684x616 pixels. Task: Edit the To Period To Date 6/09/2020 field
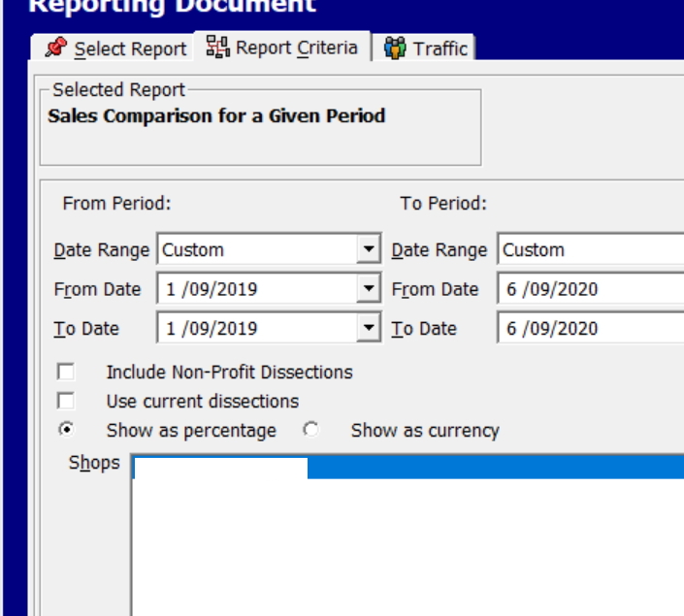pyautogui.click(x=591, y=328)
